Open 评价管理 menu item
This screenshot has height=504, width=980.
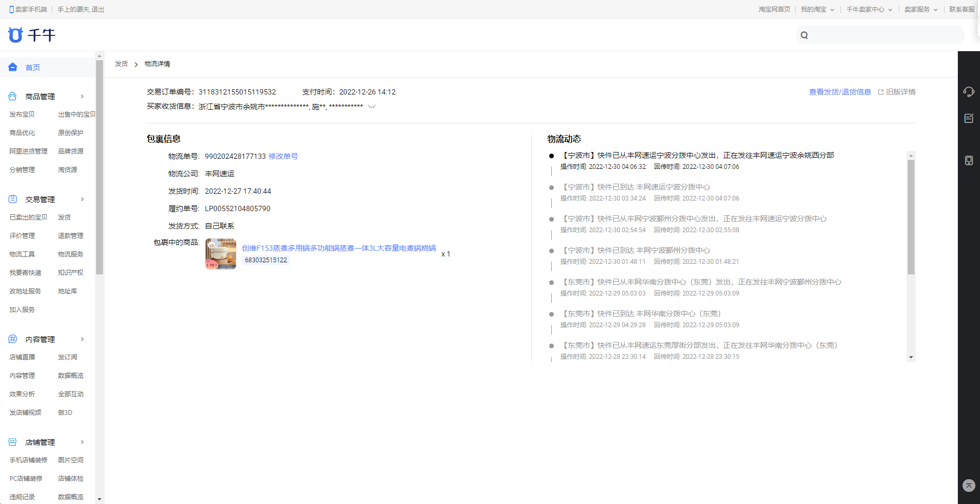coord(22,236)
